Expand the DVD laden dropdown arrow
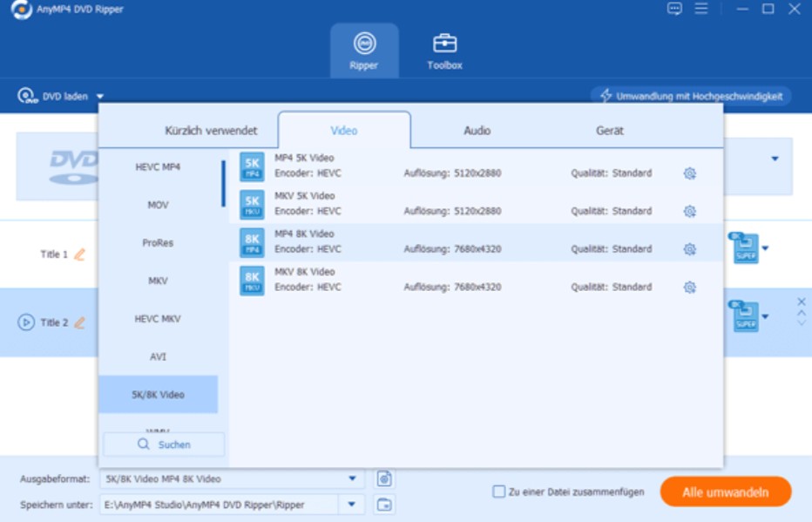This screenshot has height=522, width=812. [100, 97]
